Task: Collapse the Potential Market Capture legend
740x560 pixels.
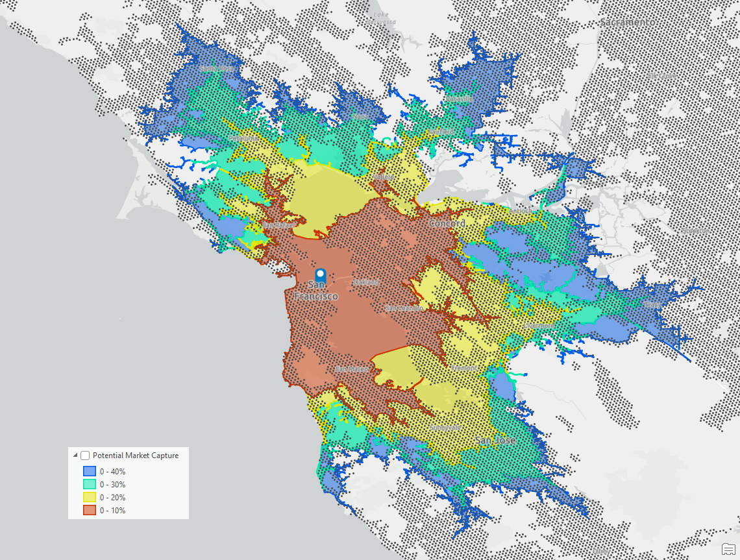Action: coord(75,456)
